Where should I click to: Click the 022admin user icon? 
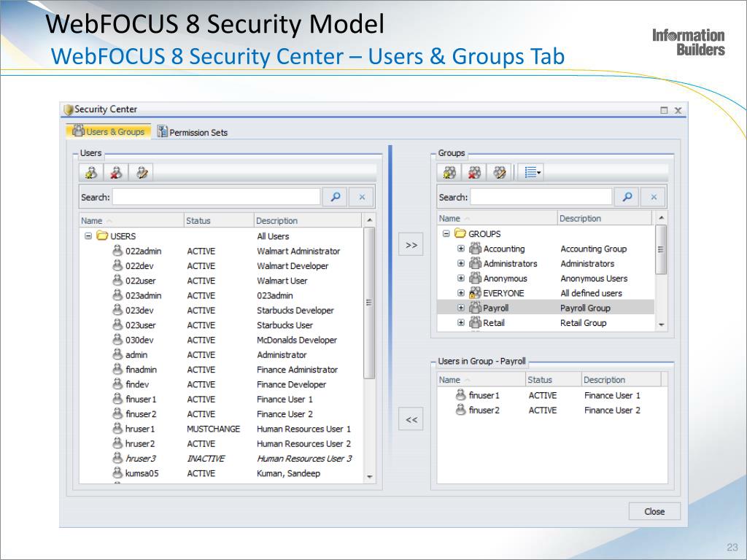coord(117,251)
